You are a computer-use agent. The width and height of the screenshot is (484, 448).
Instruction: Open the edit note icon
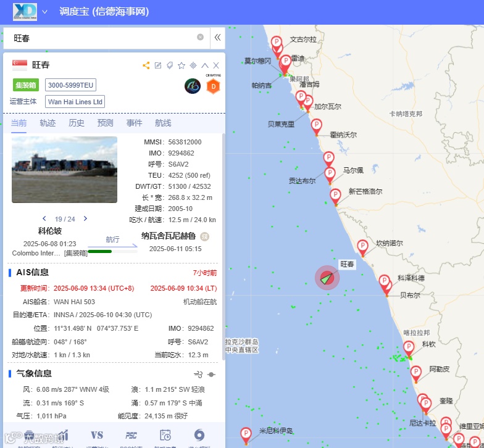tap(158, 65)
